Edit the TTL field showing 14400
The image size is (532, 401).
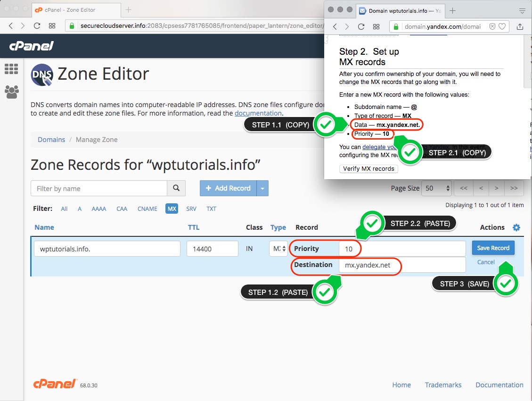213,249
